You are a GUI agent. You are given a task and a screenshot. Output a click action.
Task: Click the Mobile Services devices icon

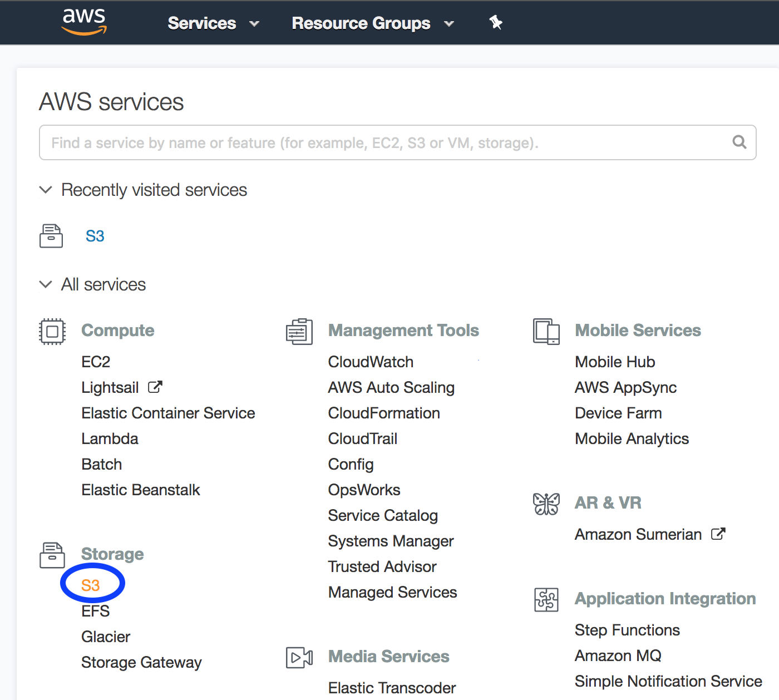click(546, 332)
